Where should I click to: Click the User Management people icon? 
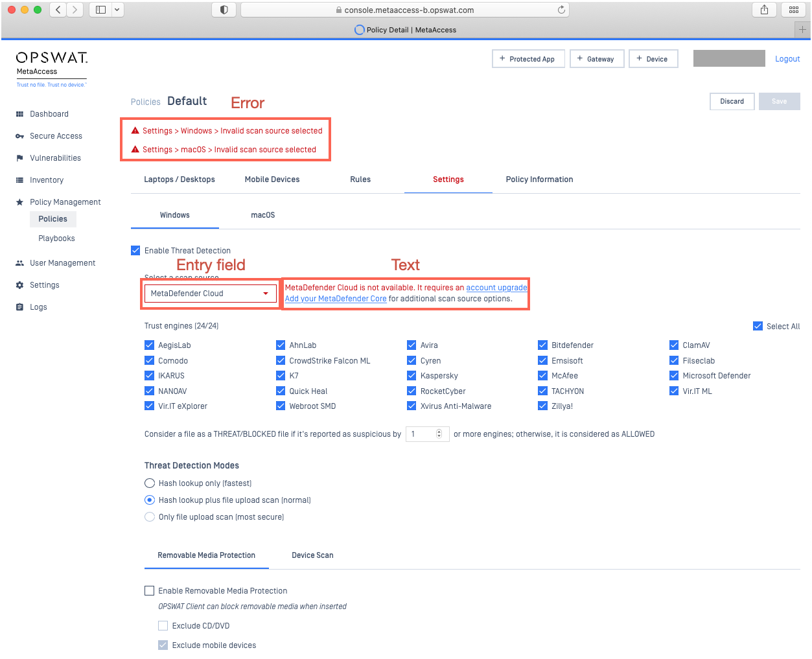19,263
